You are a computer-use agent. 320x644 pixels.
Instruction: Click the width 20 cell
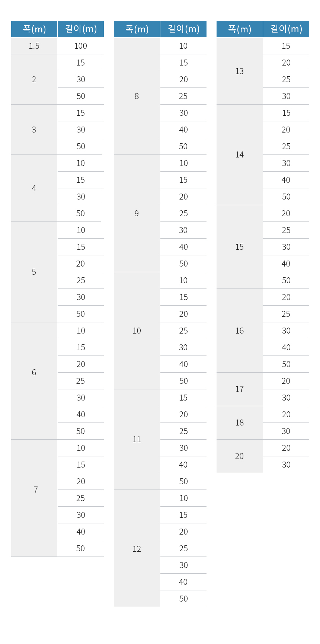(x=239, y=456)
